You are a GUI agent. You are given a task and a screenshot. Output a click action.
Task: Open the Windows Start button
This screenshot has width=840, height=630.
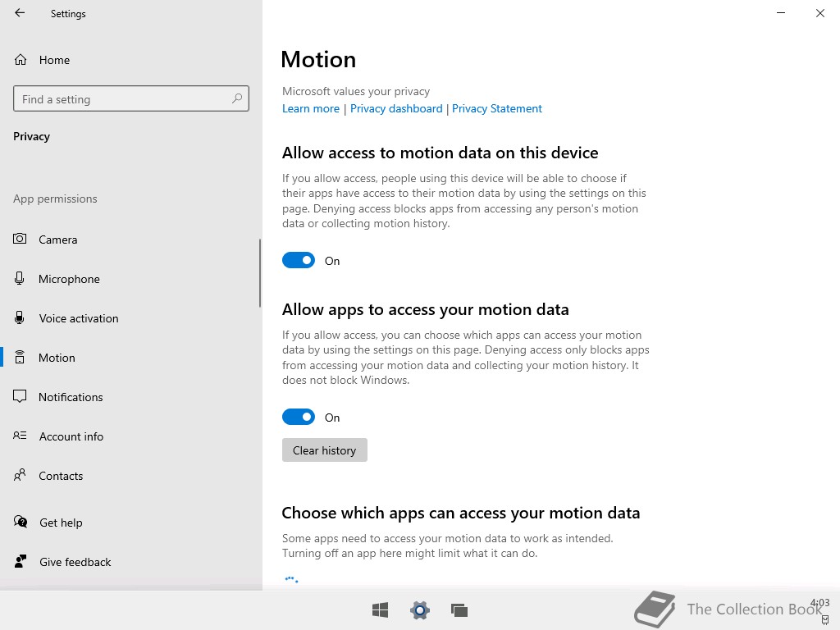(x=381, y=610)
